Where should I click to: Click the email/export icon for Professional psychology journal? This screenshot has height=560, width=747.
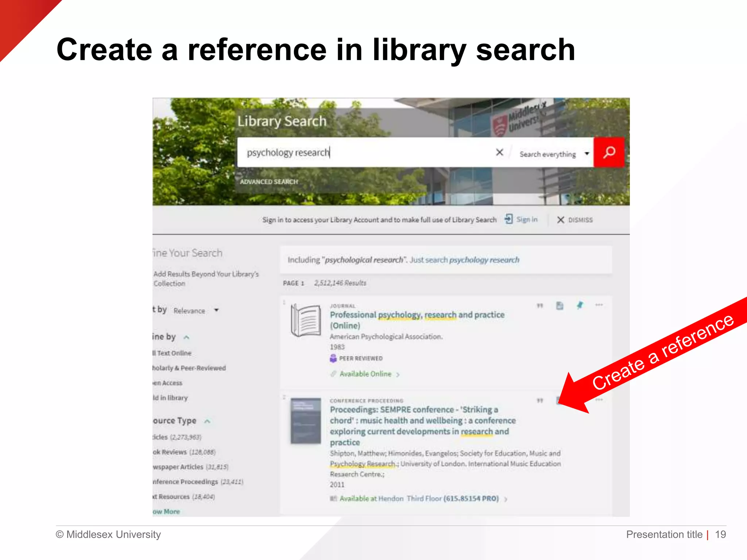[560, 306]
